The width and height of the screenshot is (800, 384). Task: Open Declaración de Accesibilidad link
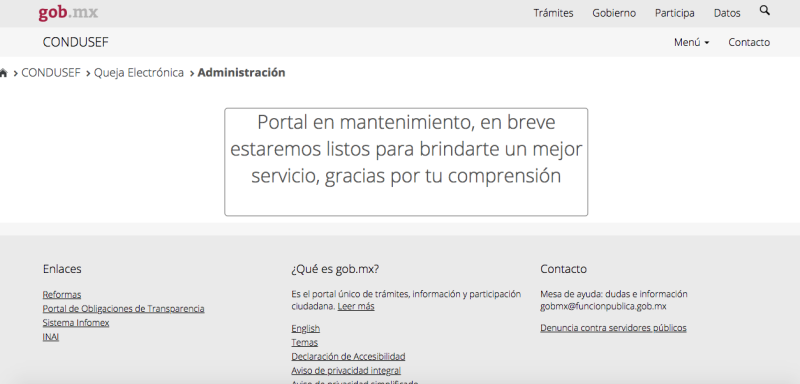[x=348, y=356]
